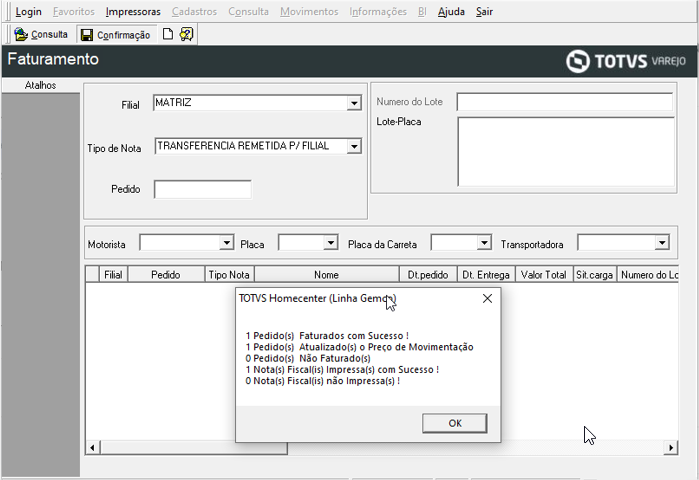699x480 pixels.
Task: Click the Filial column header
Action: point(113,275)
